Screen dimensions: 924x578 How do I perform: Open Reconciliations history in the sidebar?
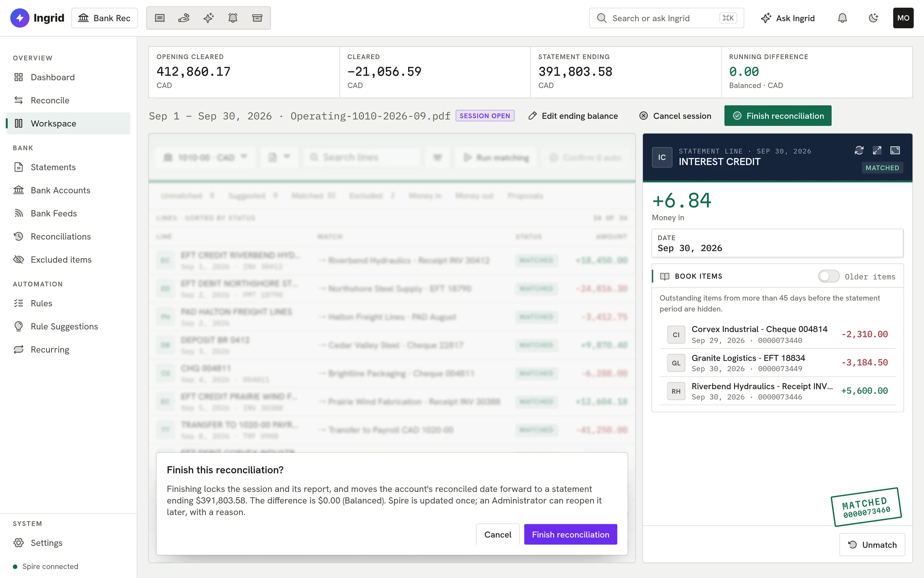(x=68, y=236)
